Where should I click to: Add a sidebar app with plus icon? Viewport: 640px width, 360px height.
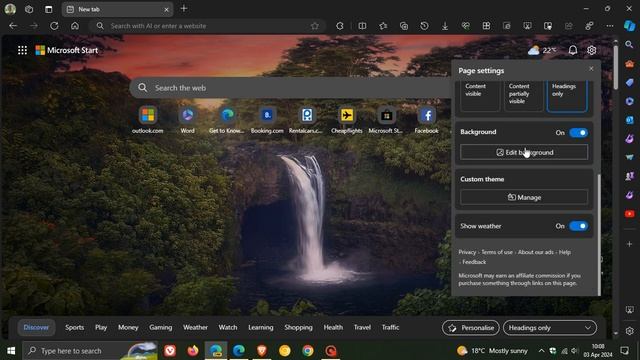coord(629,244)
